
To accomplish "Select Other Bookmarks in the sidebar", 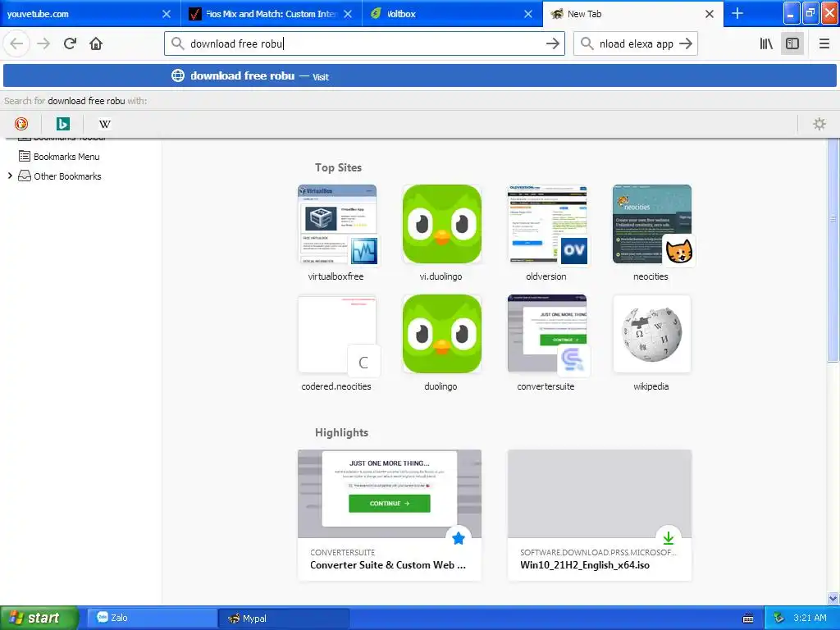I will (x=67, y=176).
